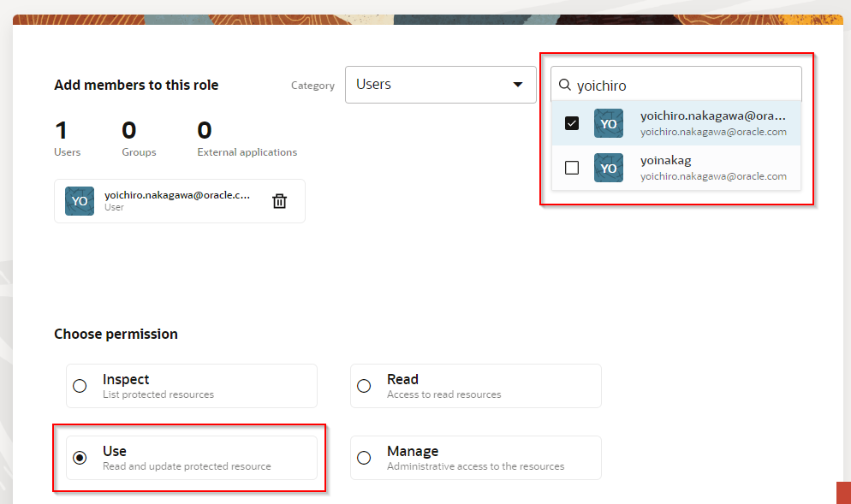
Task: Uncheck the yoichiro.nakagawa@ora... search result checkbox
Action: click(572, 123)
